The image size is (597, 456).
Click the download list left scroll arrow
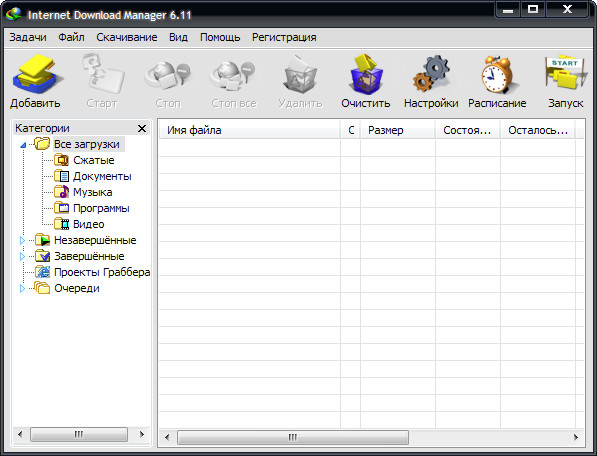click(x=167, y=437)
